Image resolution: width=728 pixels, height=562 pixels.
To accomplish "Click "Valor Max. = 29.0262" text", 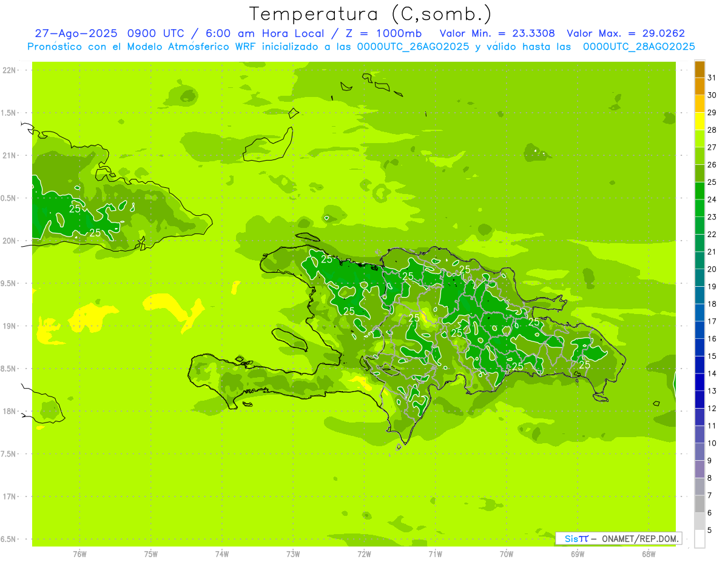I will point(626,33).
